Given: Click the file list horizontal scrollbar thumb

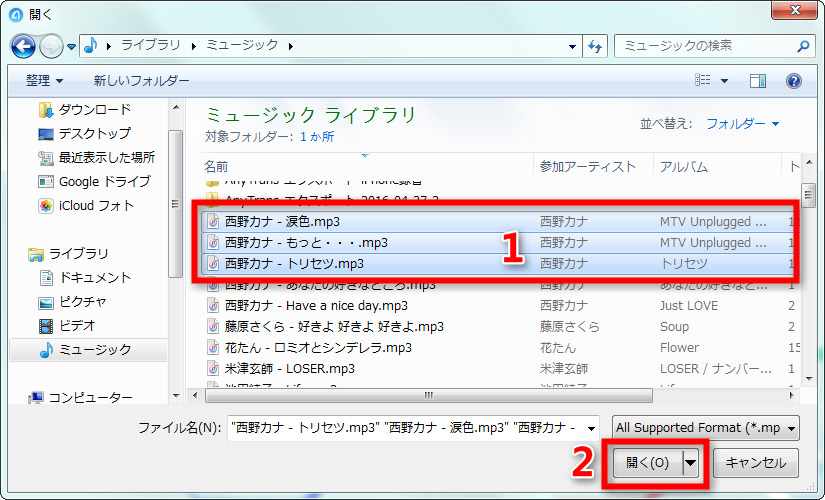Looking at the screenshot, I should tap(429, 395).
